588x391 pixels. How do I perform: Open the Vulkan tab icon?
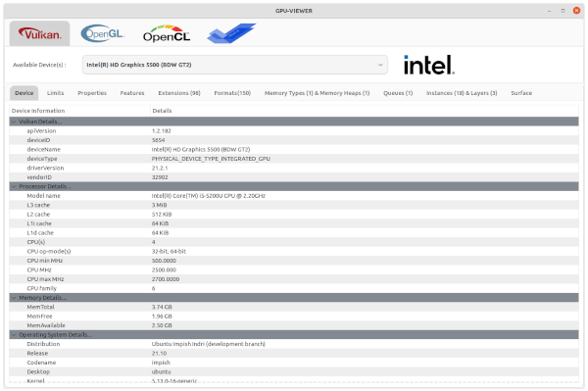pyautogui.click(x=40, y=33)
